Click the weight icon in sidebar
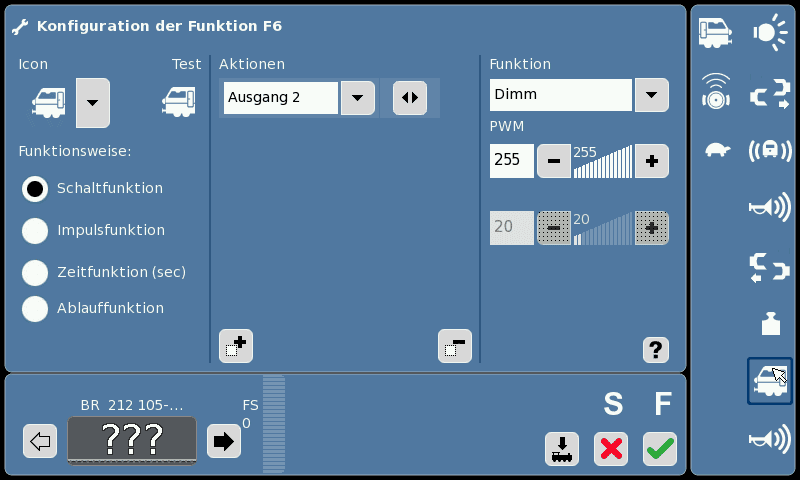This screenshot has height=480, width=800. click(x=770, y=323)
